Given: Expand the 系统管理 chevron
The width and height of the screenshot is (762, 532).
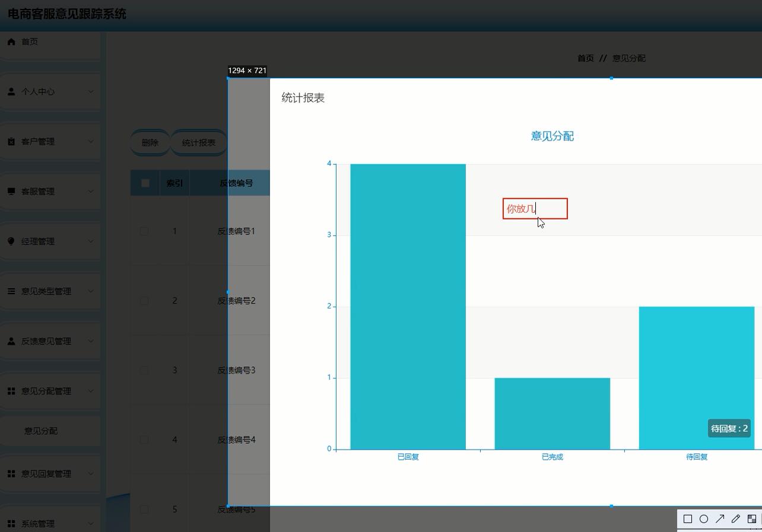Looking at the screenshot, I should (91, 524).
